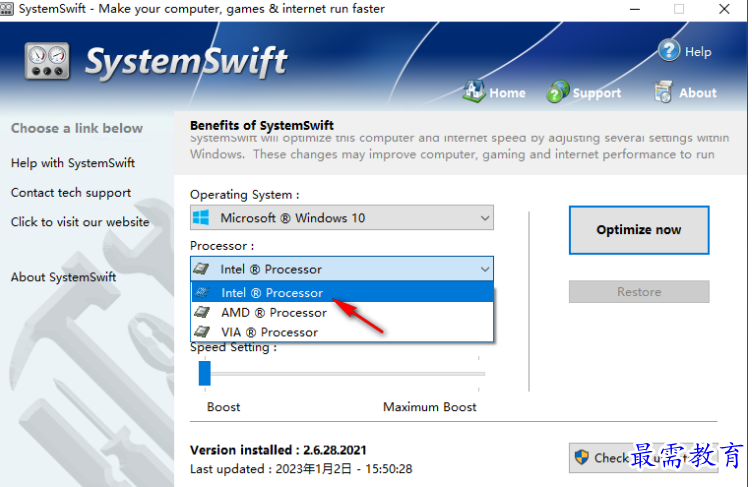The width and height of the screenshot is (752, 487).
Task: Click the Last updated timestamp text
Action: [x=301, y=469]
